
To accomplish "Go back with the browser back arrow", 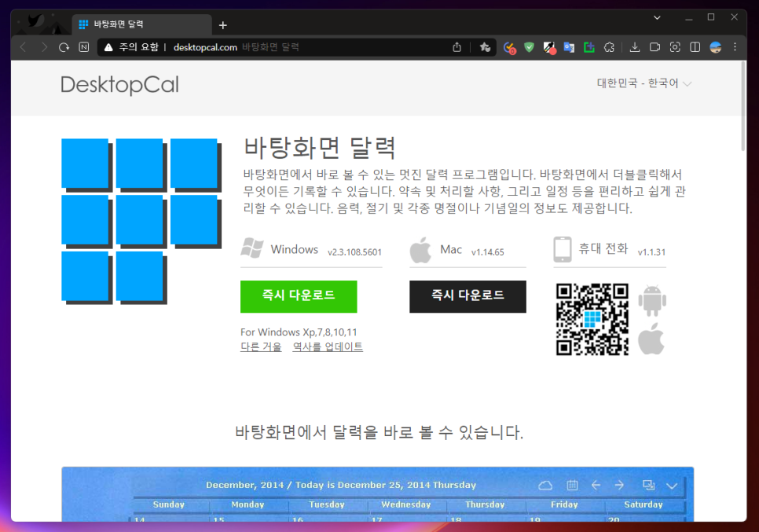I will [x=24, y=47].
